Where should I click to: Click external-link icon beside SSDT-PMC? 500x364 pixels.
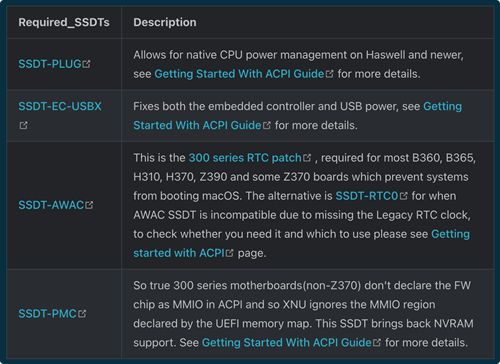point(82,314)
